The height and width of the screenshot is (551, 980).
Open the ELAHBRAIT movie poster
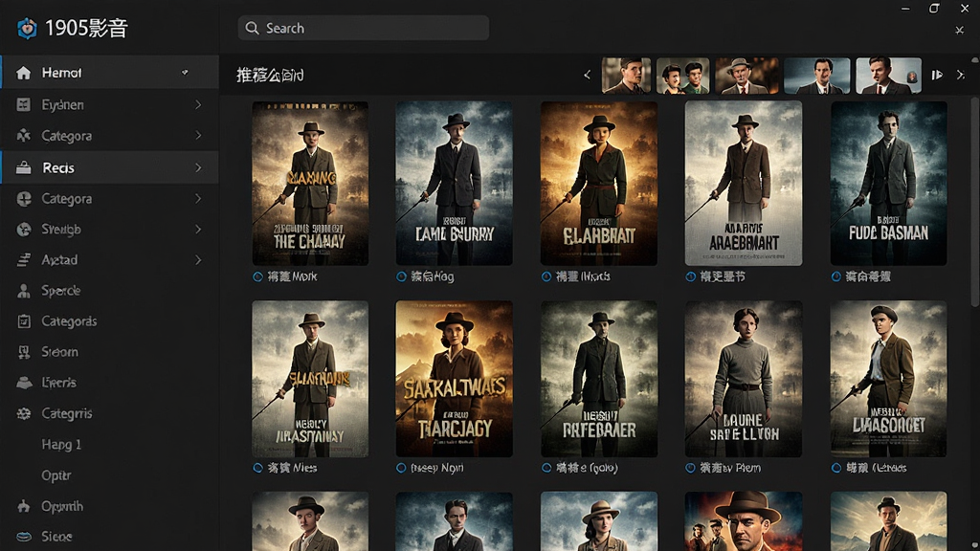tap(599, 184)
